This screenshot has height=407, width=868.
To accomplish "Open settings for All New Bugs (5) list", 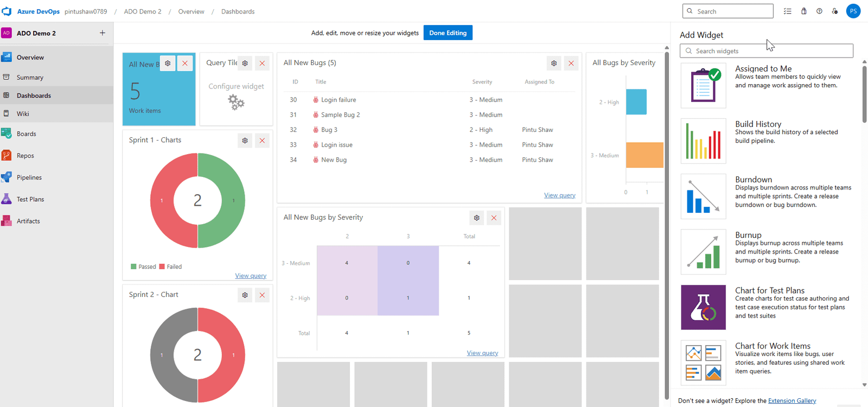I will point(554,63).
